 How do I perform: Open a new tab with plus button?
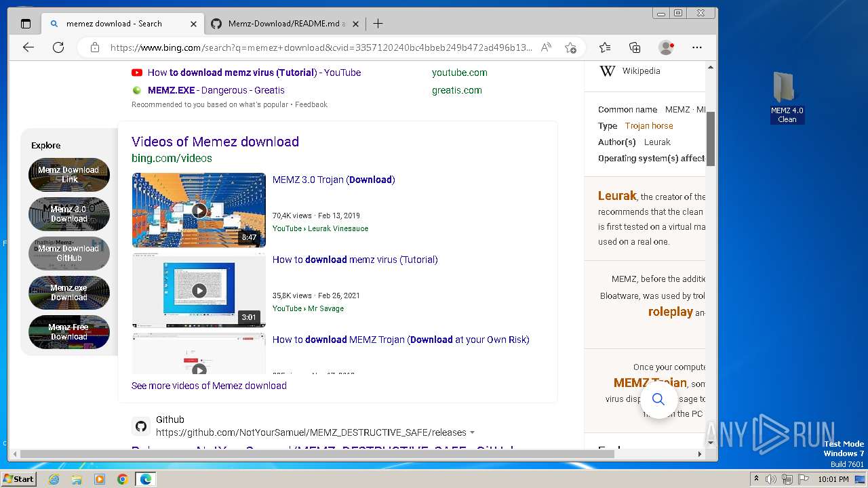pos(378,24)
